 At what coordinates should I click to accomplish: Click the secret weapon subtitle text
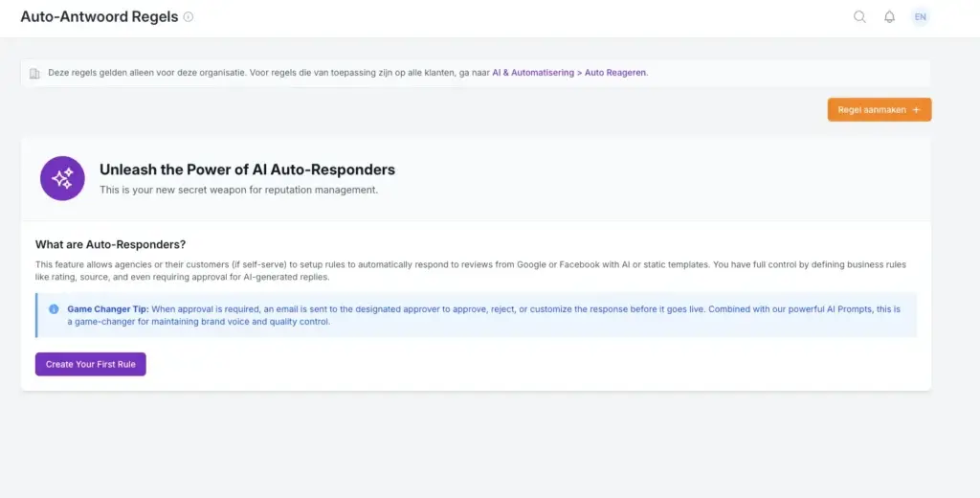tap(238, 190)
